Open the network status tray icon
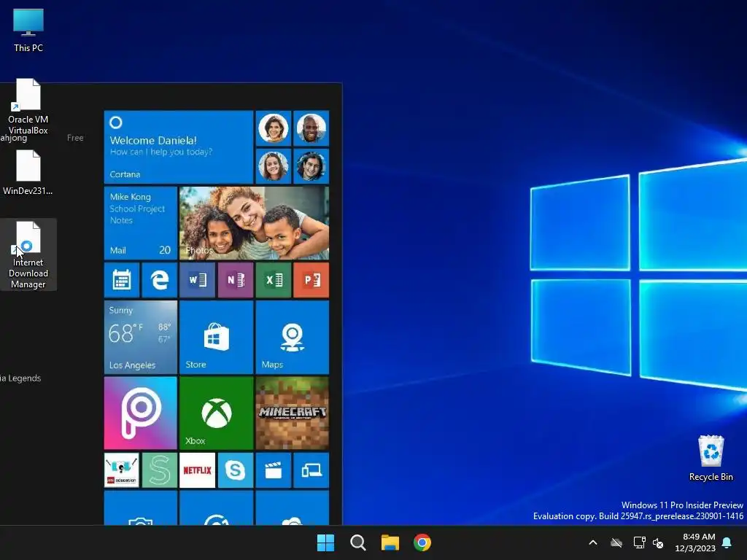Viewport: 747px width, 560px height. pos(639,542)
